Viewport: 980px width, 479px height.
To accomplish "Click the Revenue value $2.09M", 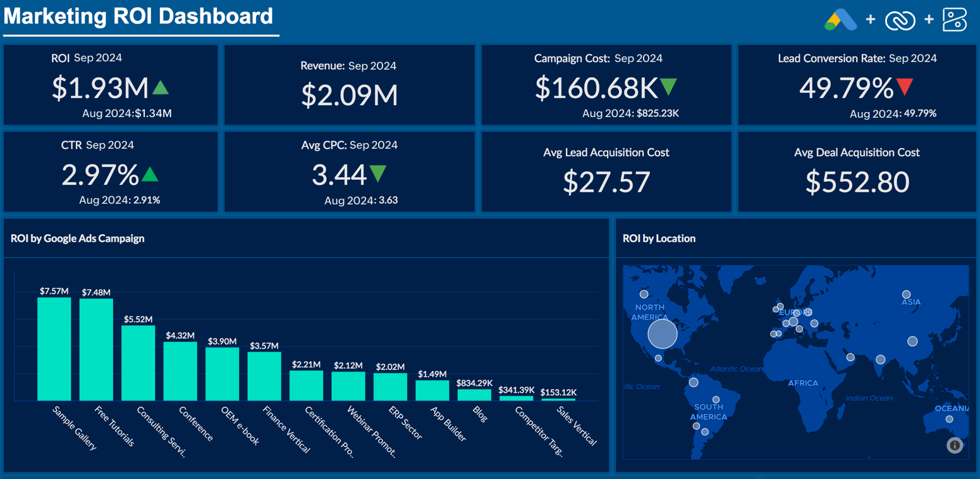I will pos(350,96).
